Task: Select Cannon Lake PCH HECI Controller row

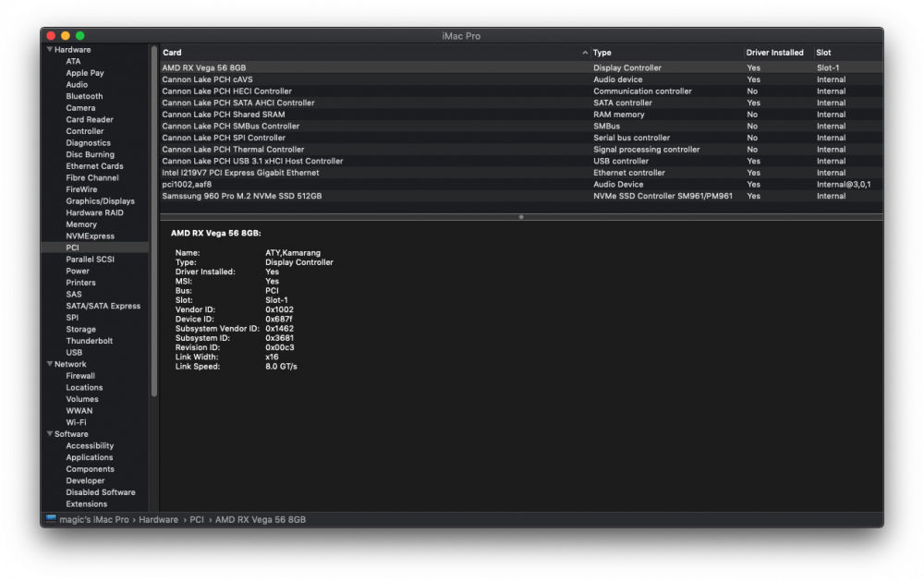Action: [x=521, y=91]
